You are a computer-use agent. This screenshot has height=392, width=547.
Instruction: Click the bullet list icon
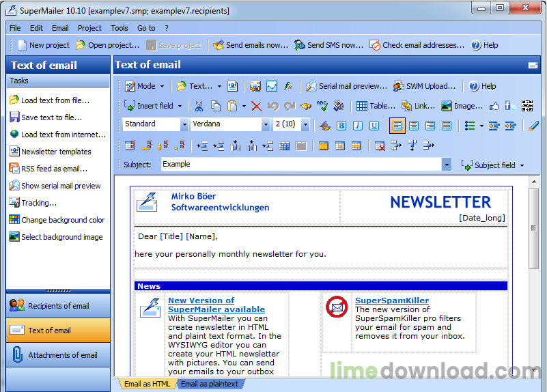click(470, 126)
